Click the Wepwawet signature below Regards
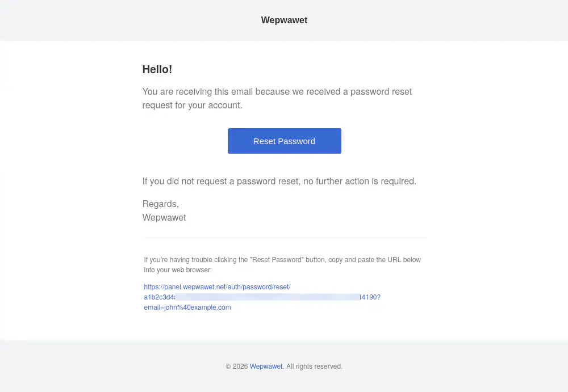The image size is (568, 392). (164, 217)
